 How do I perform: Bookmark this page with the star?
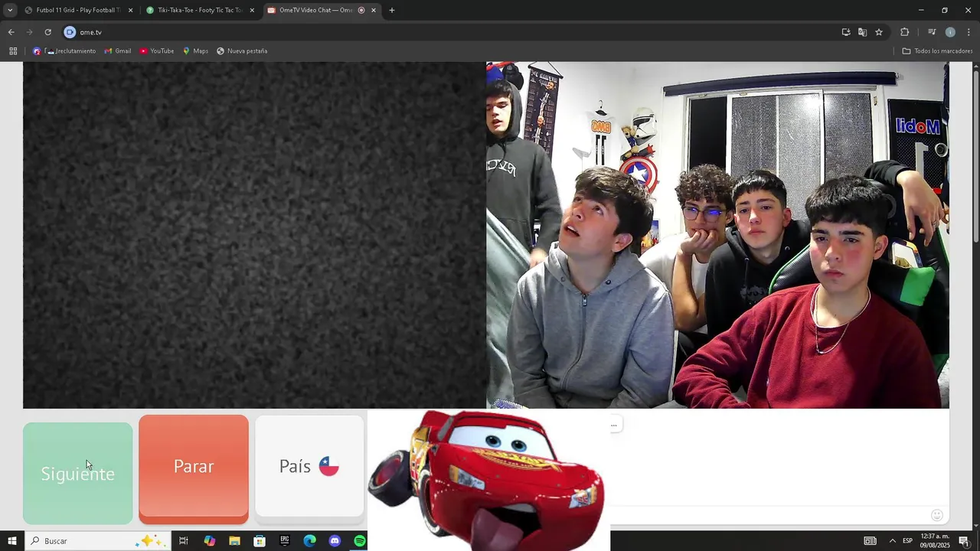tap(879, 32)
